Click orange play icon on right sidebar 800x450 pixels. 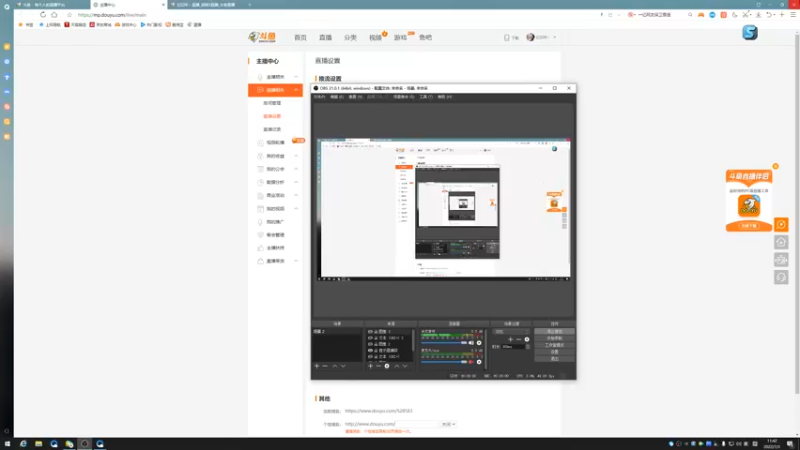coord(781,224)
